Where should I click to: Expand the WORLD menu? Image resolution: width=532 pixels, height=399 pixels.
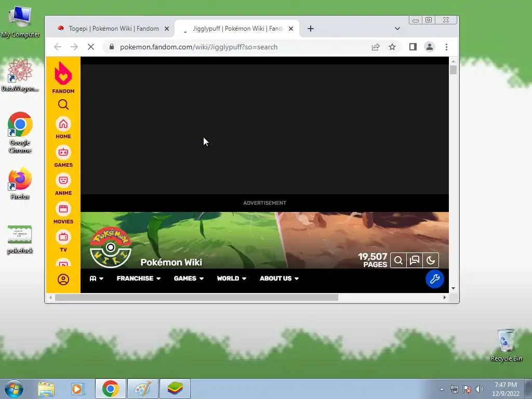pos(231,278)
